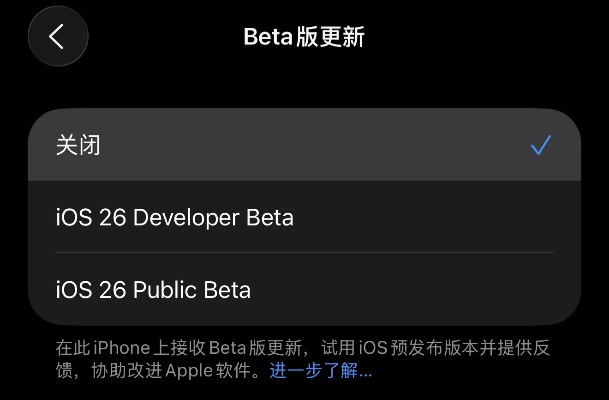The height and width of the screenshot is (400, 609).
Task: Click the Beta版更新 page title
Action: tap(304, 38)
